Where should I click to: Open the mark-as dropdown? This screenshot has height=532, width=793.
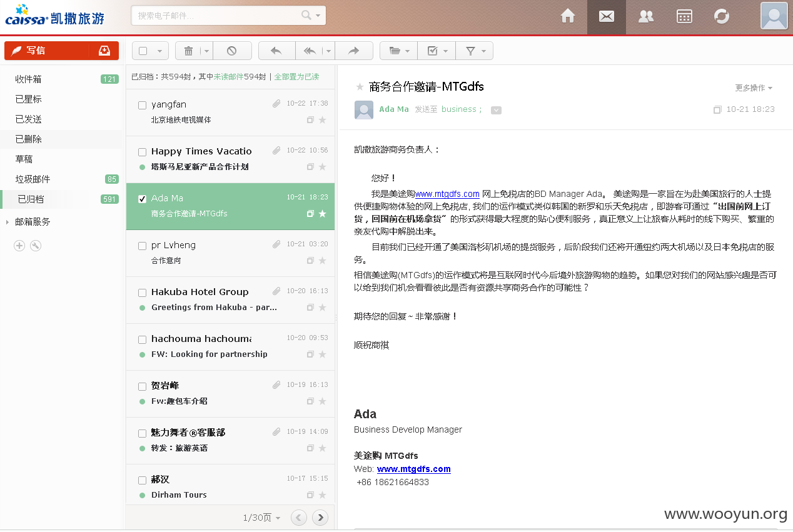[437, 51]
